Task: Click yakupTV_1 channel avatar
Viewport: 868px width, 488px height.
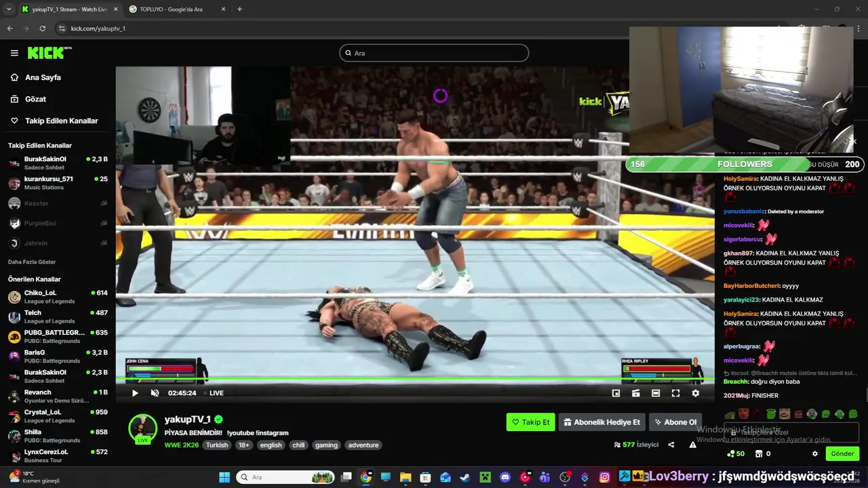Action: pos(143,428)
